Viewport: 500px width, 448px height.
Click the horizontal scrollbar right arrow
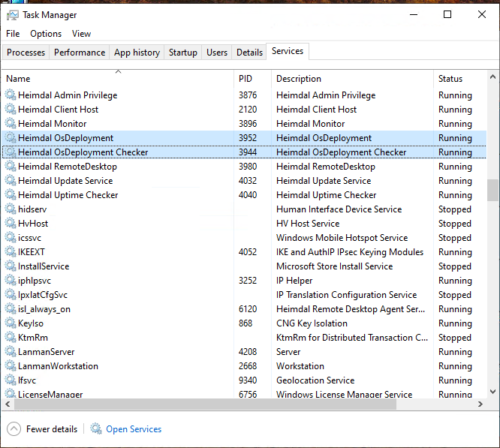[x=480, y=404]
